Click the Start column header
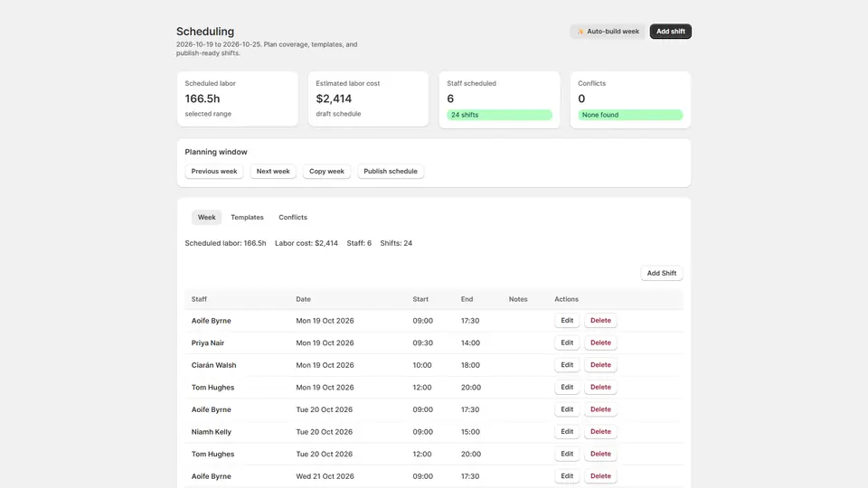 [420, 299]
